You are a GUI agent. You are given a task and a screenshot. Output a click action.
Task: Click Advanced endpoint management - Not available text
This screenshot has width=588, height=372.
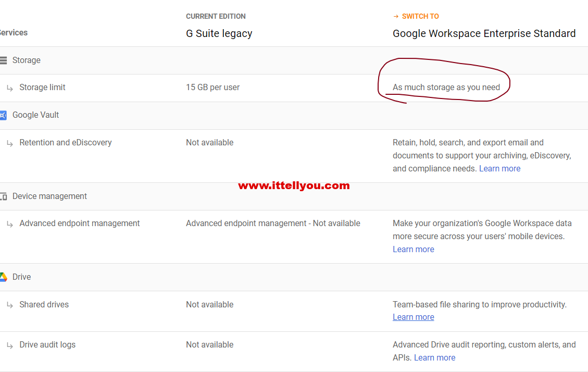(273, 224)
